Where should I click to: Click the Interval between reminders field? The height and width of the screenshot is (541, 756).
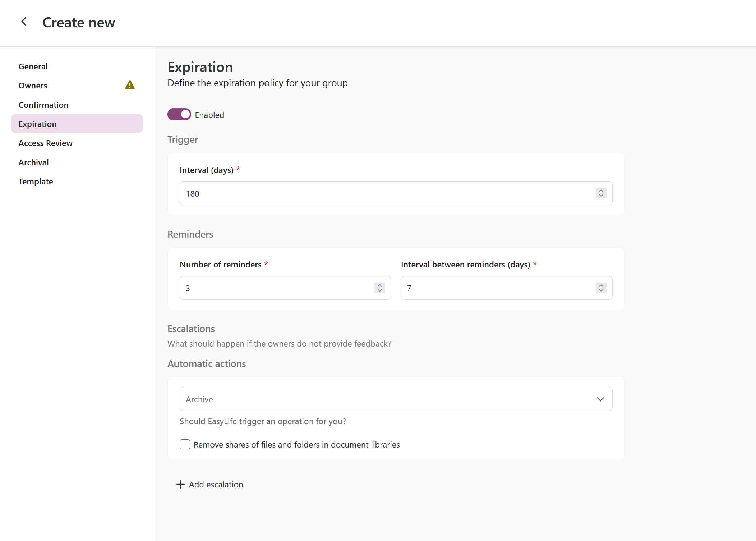(498, 288)
